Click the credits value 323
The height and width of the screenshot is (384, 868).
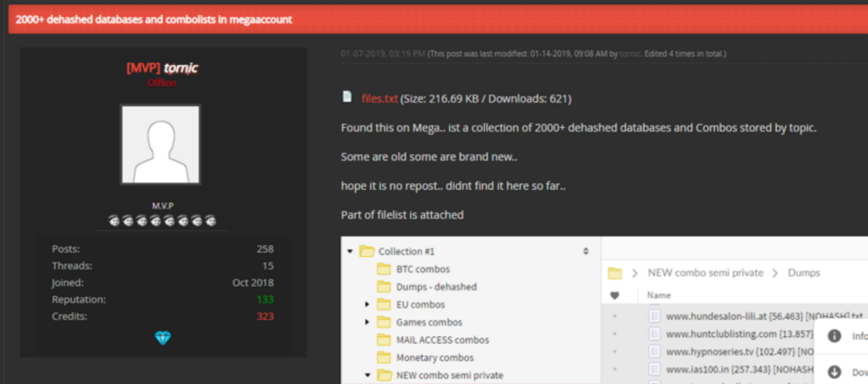click(x=265, y=316)
